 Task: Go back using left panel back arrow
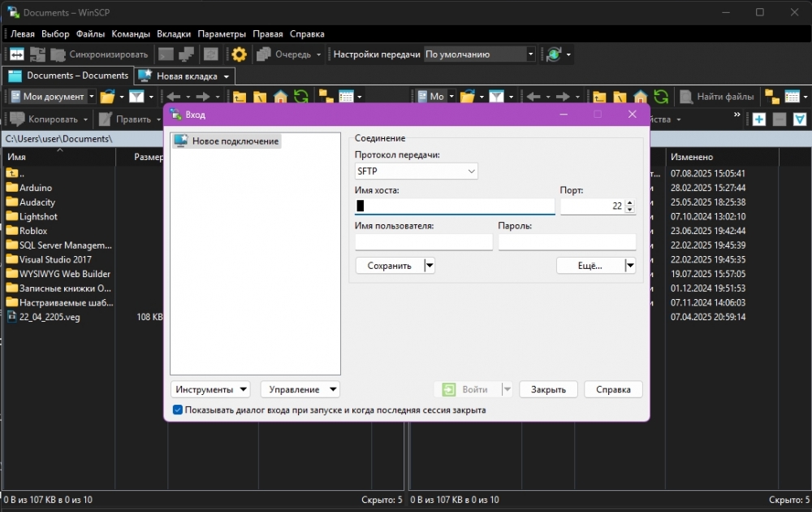(174, 97)
